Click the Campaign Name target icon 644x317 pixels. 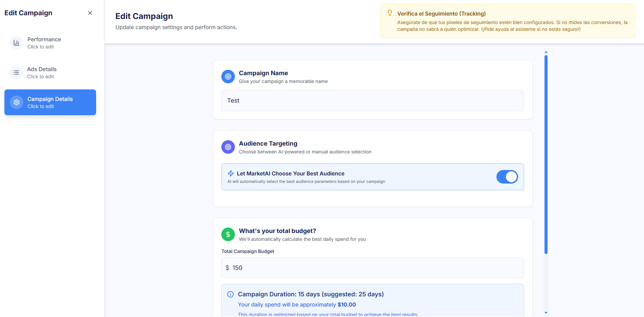[x=228, y=77]
